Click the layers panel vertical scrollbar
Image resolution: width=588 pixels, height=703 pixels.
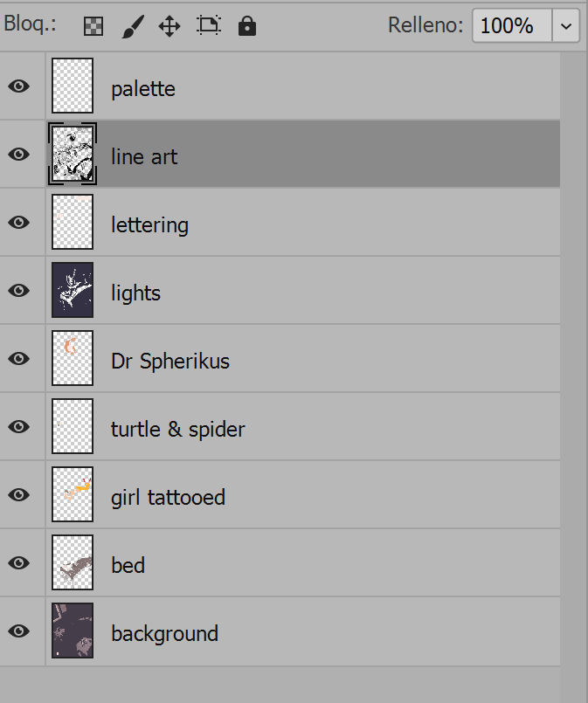pyautogui.click(x=573, y=349)
